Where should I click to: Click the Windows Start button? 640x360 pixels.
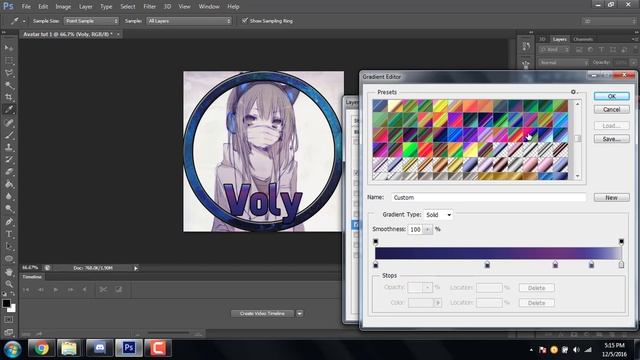tap(13, 349)
